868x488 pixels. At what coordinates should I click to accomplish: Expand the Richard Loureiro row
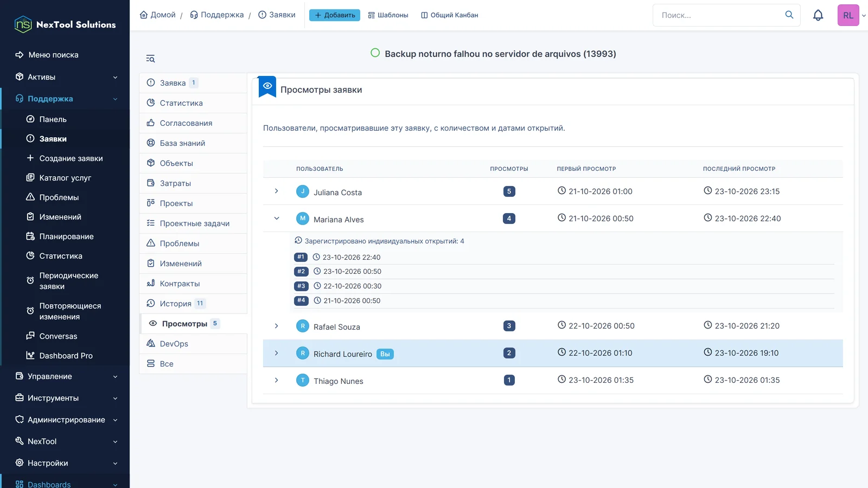point(277,353)
